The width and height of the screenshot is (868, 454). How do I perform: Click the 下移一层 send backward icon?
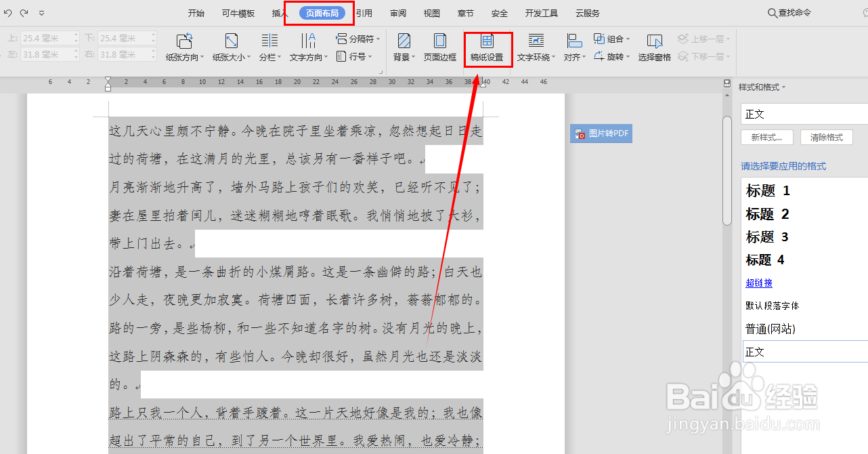(683, 56)
